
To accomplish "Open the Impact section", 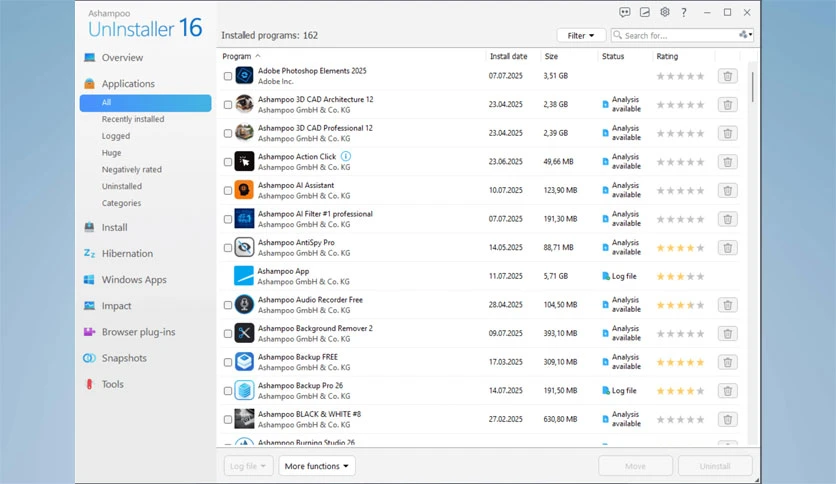I will tap(116, 306).
